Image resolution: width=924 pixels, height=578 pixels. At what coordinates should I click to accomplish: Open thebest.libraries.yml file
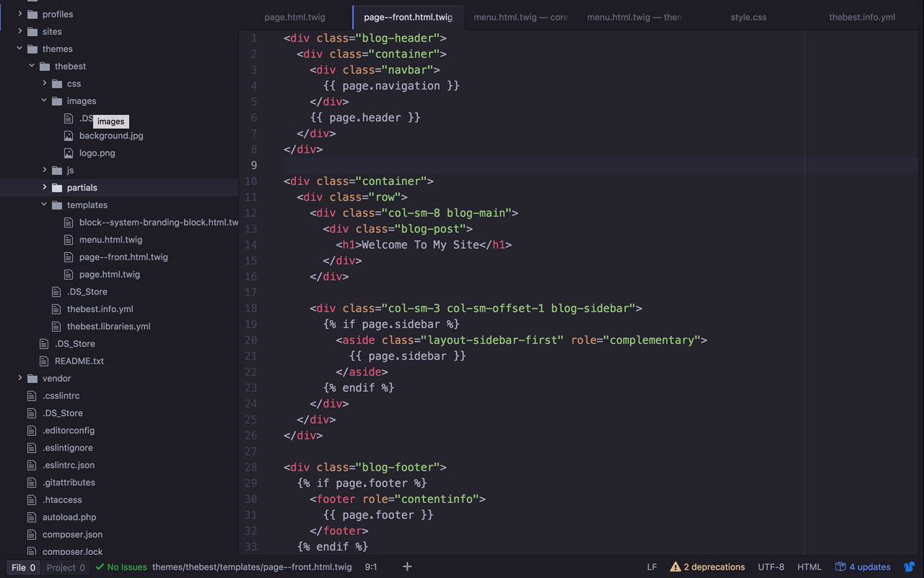point(109,326)
